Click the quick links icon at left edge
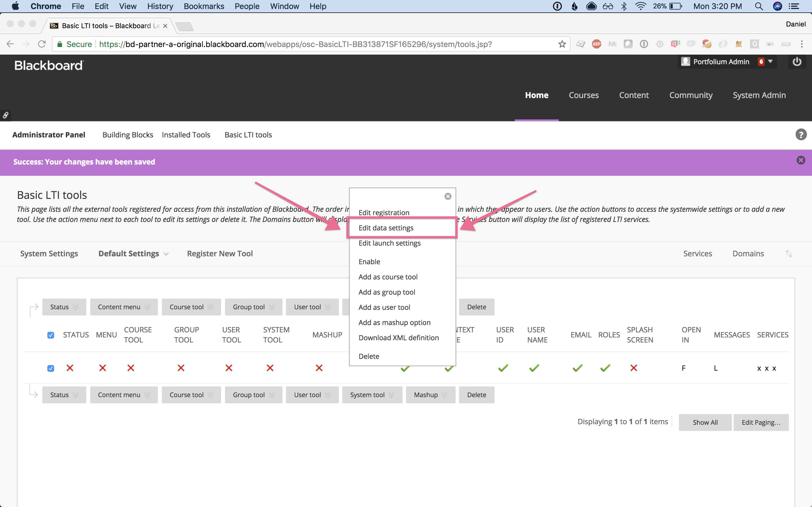The height and width of the screenshot is (507, 812). (5, 115)
